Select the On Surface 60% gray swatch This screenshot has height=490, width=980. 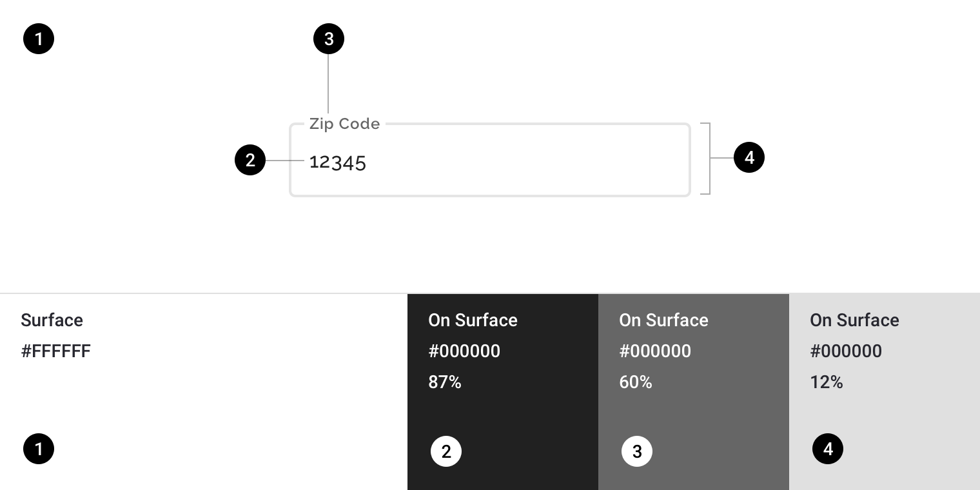pos(694,392)
